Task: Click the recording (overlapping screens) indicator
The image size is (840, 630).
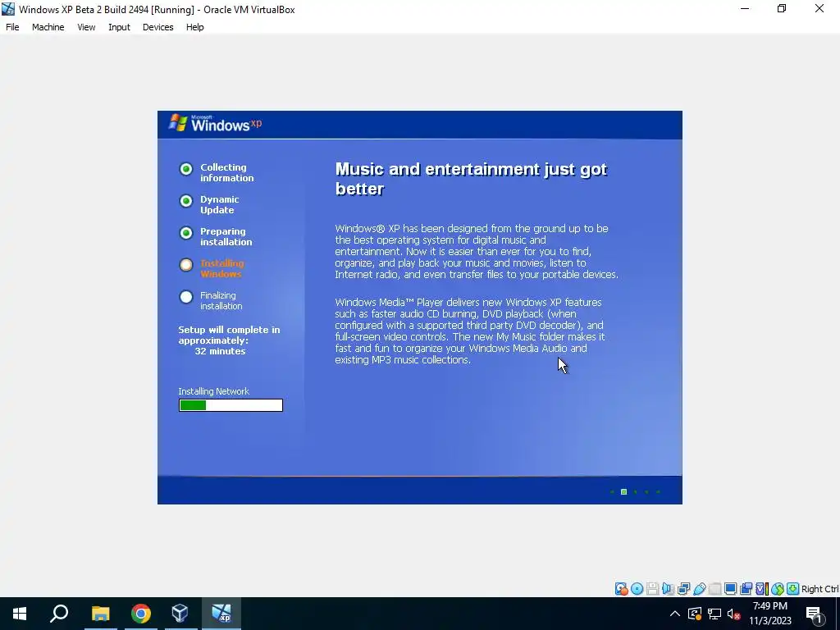Action: (746, 589)
